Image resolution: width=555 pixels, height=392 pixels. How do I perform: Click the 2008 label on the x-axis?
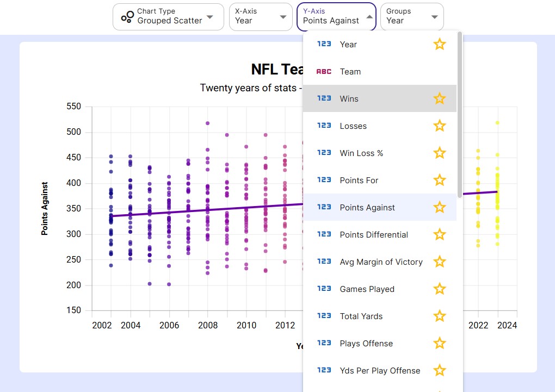point(208,326)
